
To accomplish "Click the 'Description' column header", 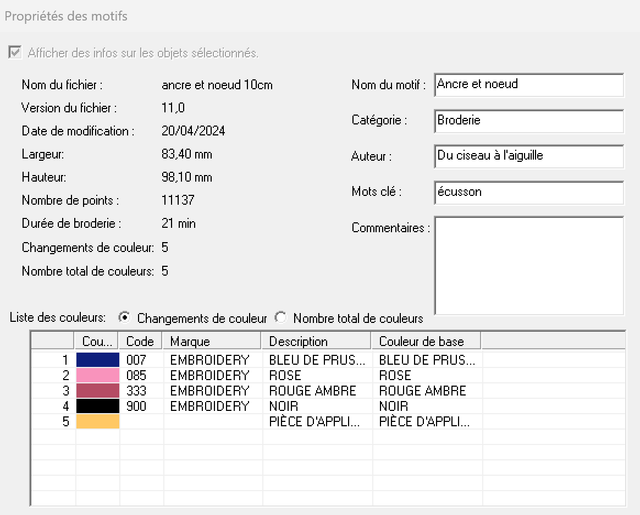I will pos(316,341).
